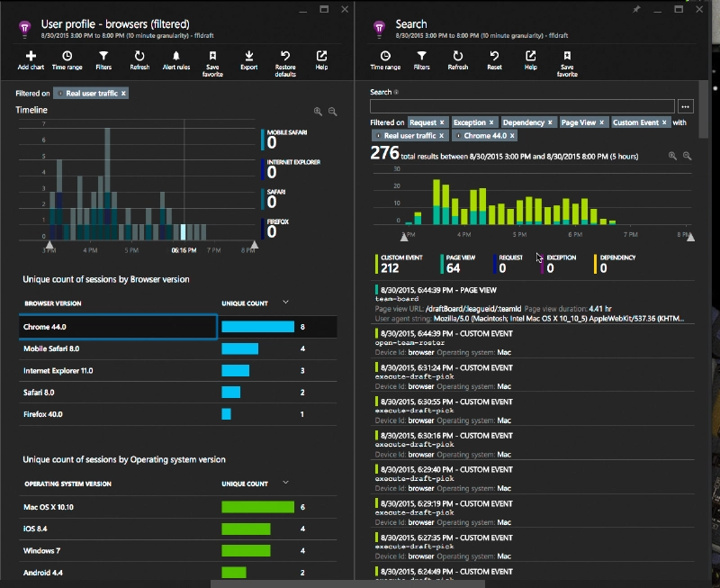Open Time range in Search blade
Image resolution: width=720 pixels, height=588 pixels.
(385, 60)
